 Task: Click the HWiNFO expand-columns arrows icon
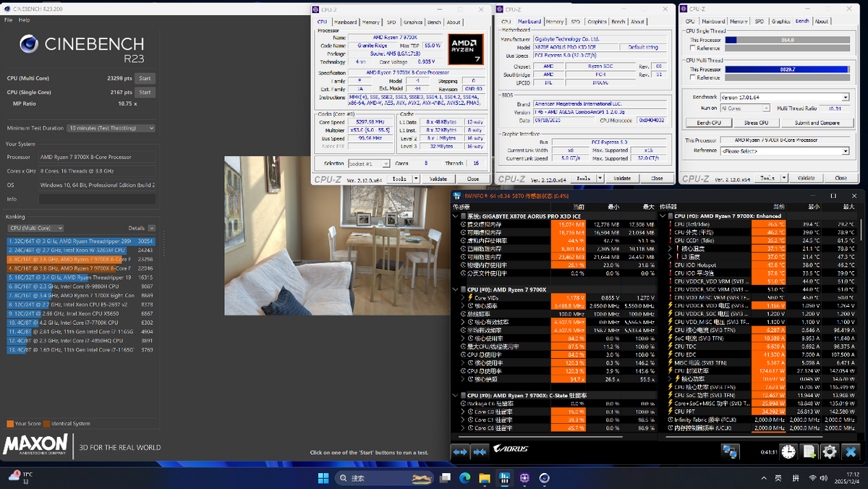pos(460,451)
